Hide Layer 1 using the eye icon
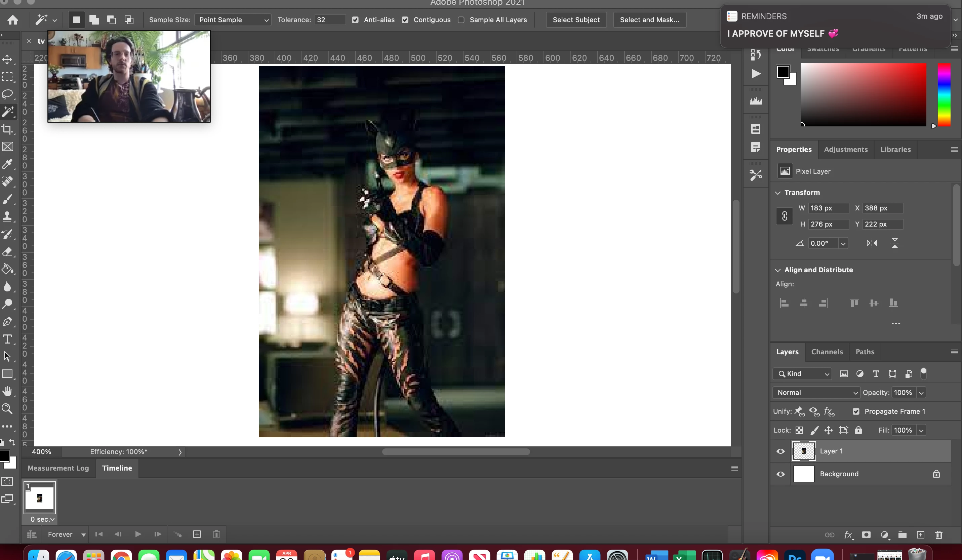Image resolution: width=962 pixels, height=560 pixels. click(x=781, y=451)
